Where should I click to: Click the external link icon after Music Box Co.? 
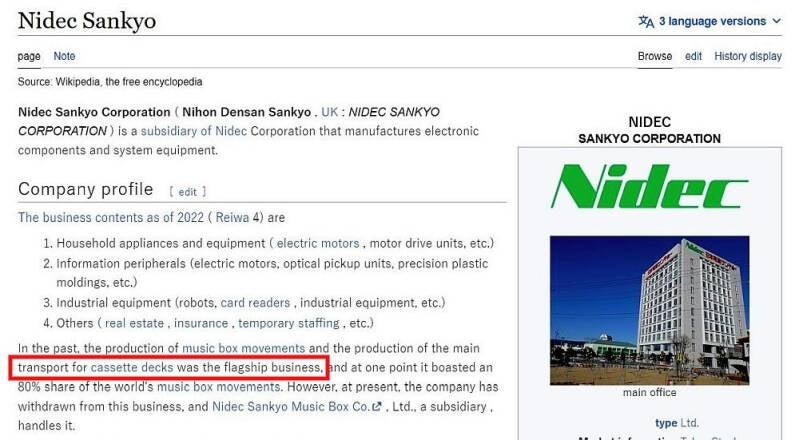[x=376, y=407]
